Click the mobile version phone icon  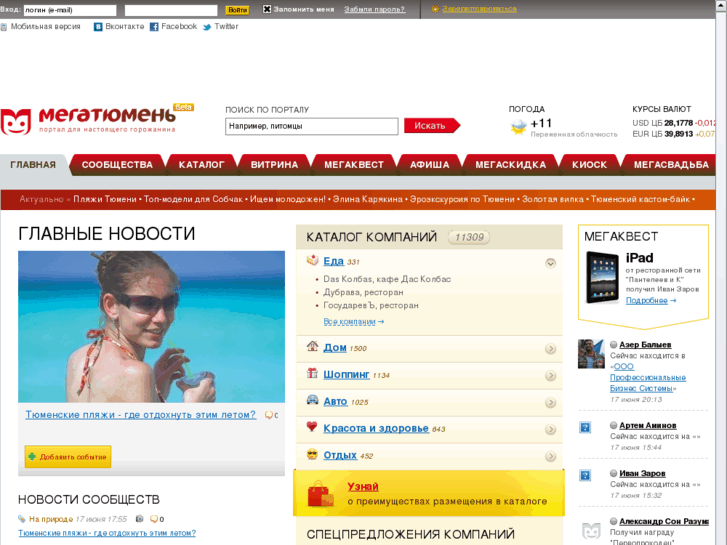(x=4, y=27)
